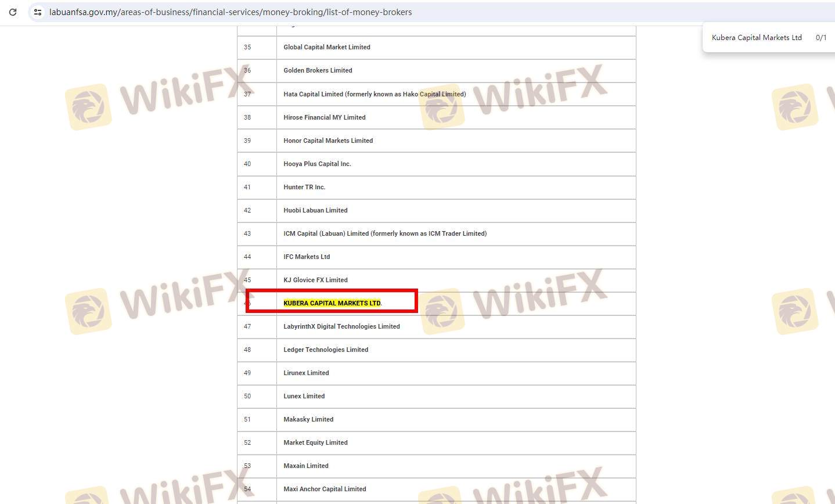Select Ledger Technologies Limited entry
The width and height of the screenshot is (835, 504).
coord(326,350)
